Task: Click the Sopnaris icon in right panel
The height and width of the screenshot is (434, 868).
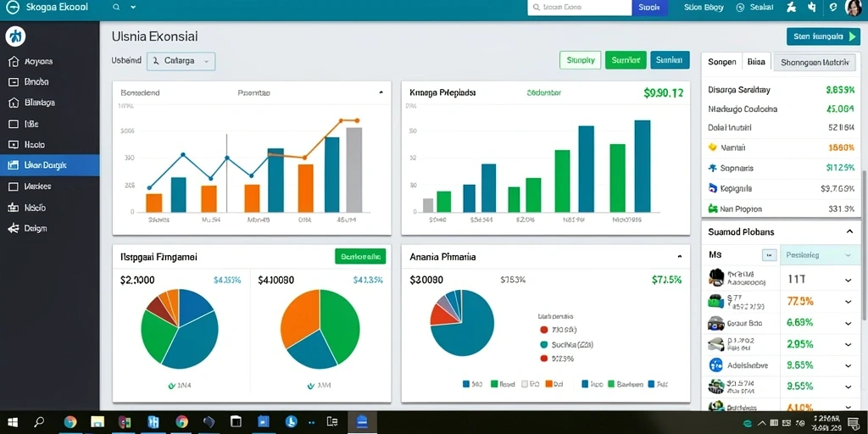Action: pos(712,168)
